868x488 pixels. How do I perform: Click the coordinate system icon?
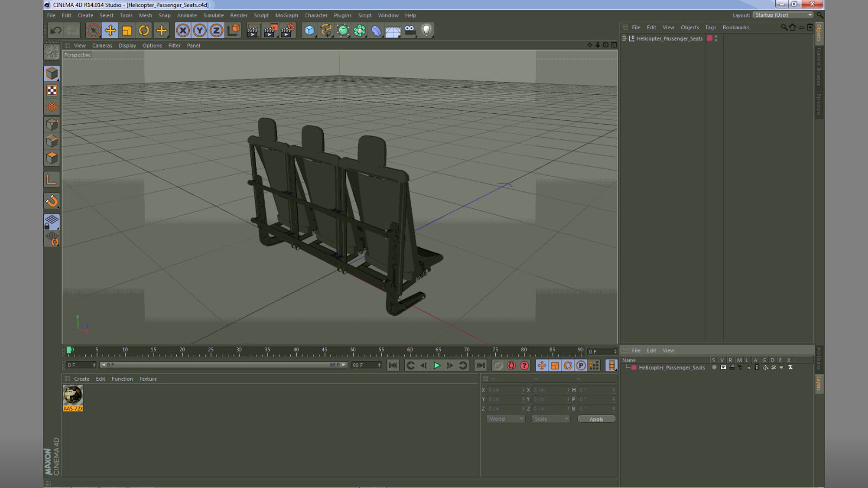click(233, 30)
